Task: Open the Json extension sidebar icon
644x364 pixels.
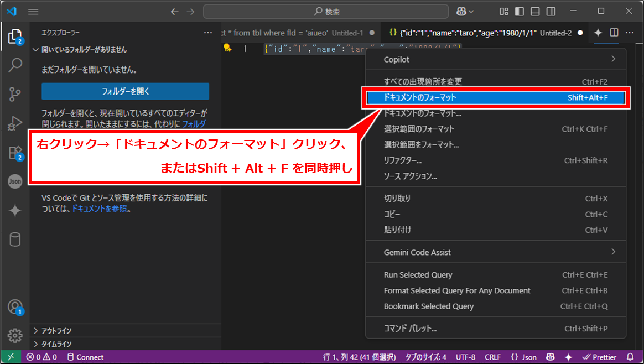Action: click(x=15, y=181)
